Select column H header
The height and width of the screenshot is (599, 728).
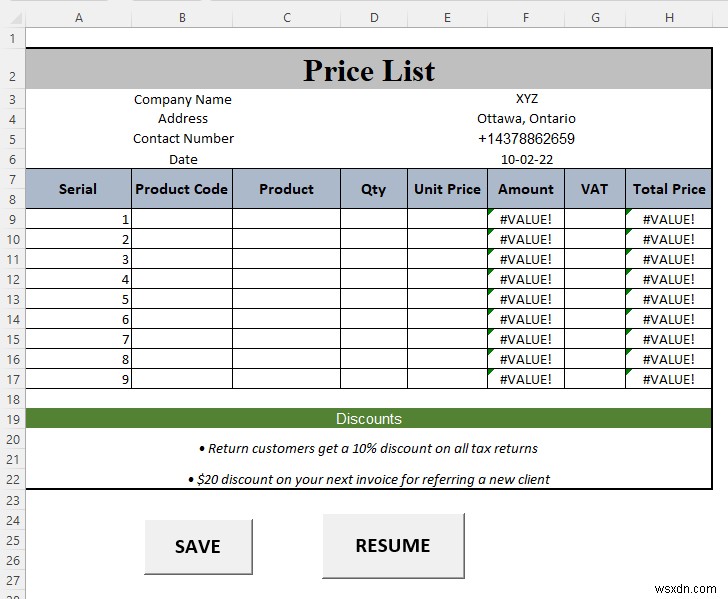coord(669,18)
